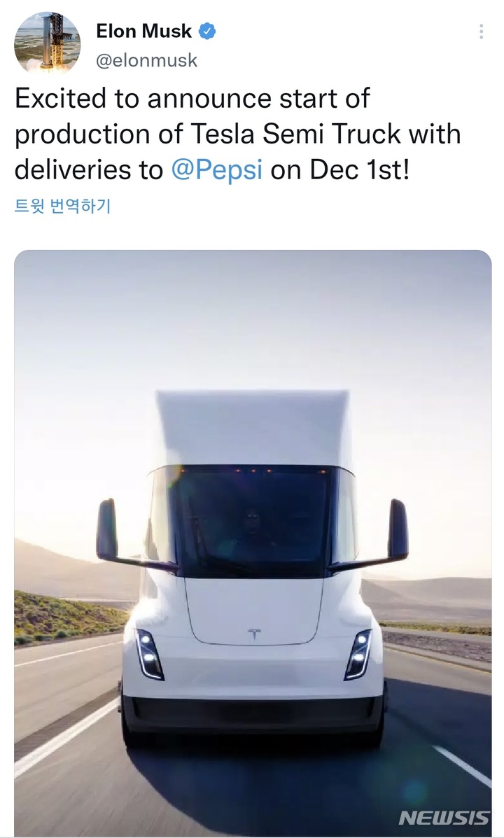Click the Dec 1st! text in the tweet
The image size is (504, 838).
[x=359, y=170]
